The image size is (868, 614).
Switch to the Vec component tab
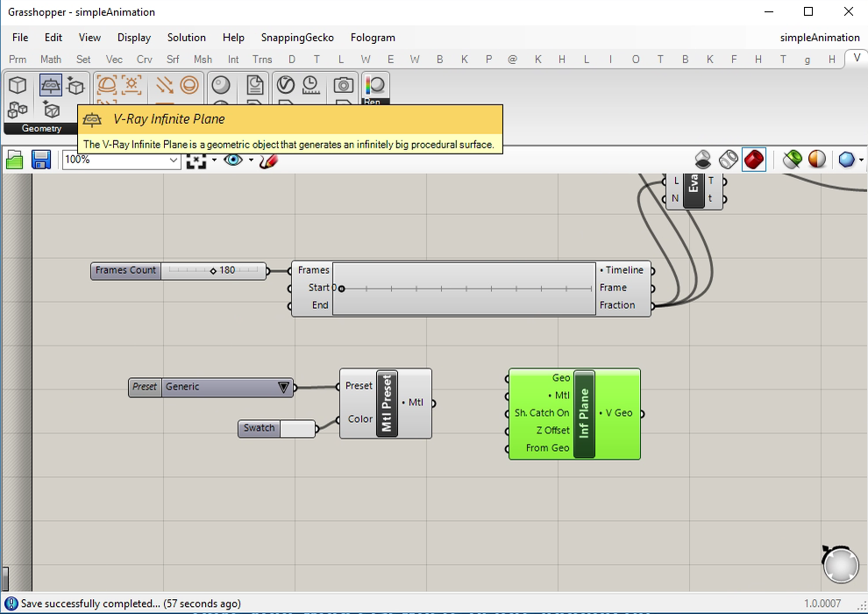114,60
